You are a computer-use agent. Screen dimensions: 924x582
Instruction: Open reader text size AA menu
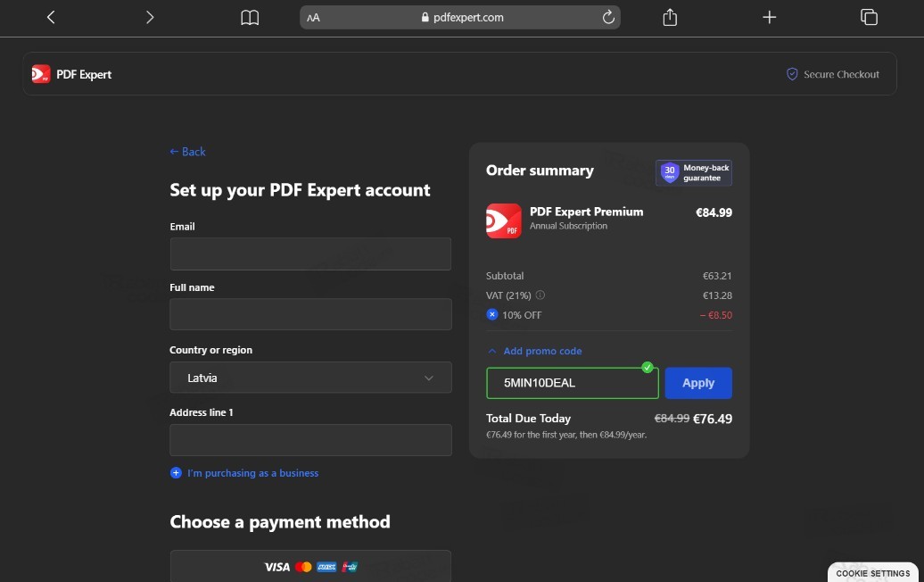(x=314, y=18)
